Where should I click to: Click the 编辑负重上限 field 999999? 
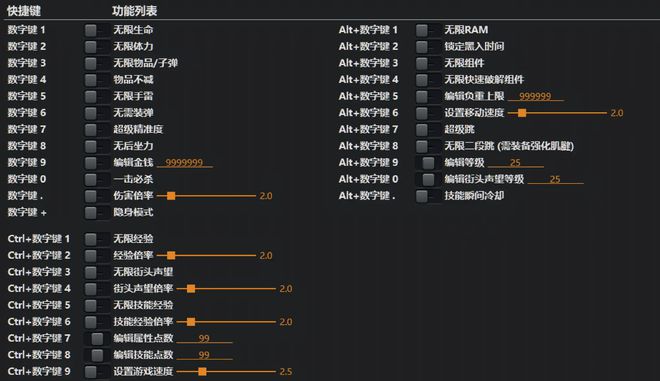tap(535, 96)
